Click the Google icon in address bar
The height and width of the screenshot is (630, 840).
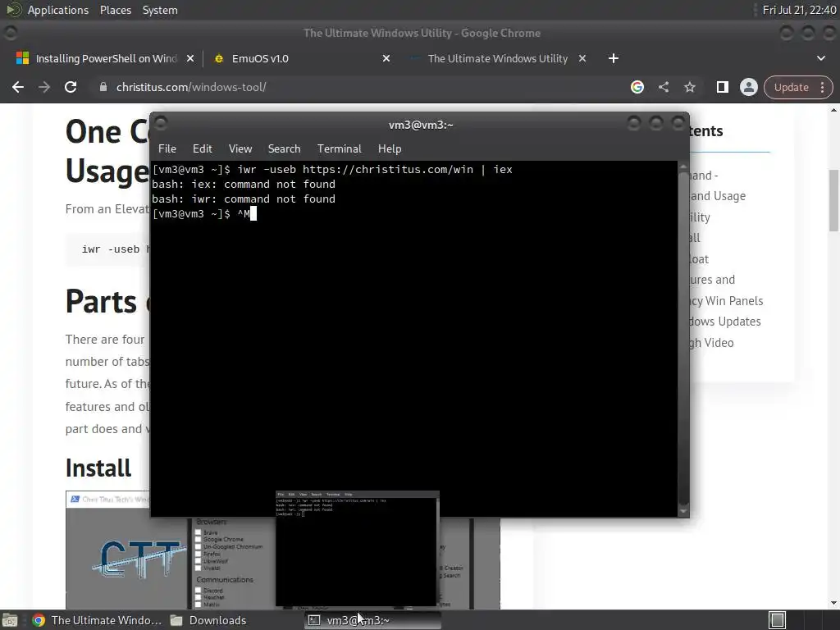pyautogui.click(x=637, y=87)
